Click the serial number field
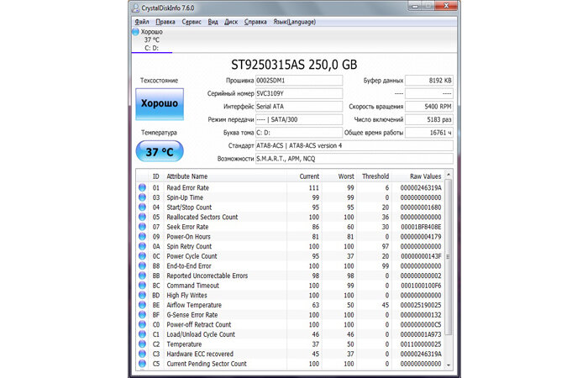 pyautogui.click(x=299, y=93)
